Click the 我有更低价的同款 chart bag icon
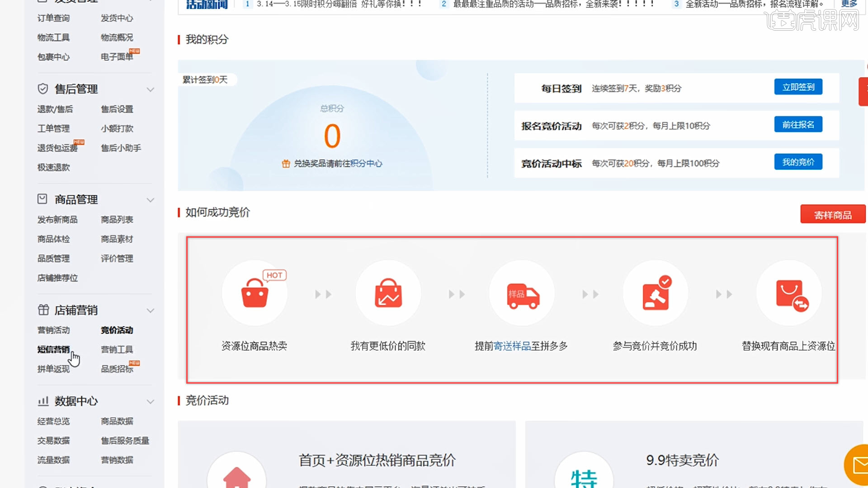868x488 pixels. click(388, 293)
